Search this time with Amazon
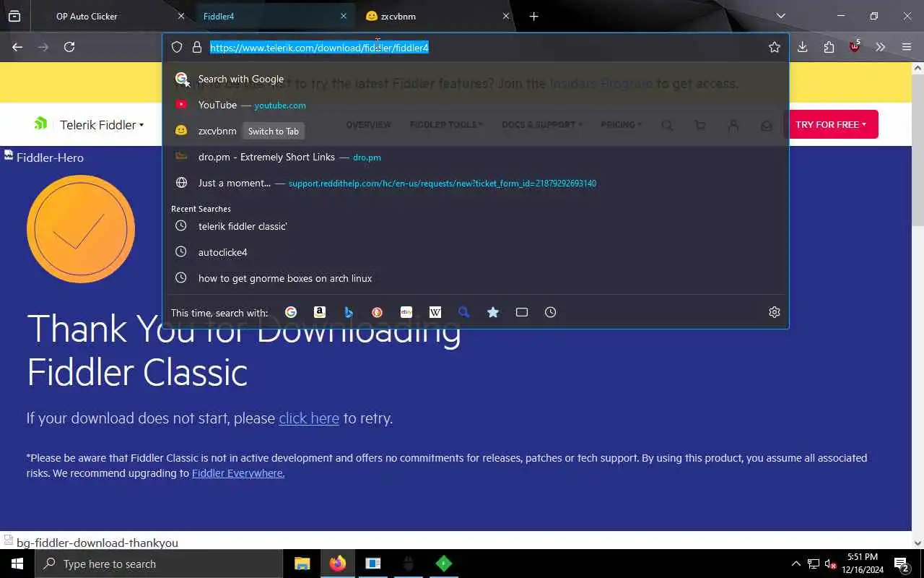Viewport: 924px width, 578px height. pos(320,312)
